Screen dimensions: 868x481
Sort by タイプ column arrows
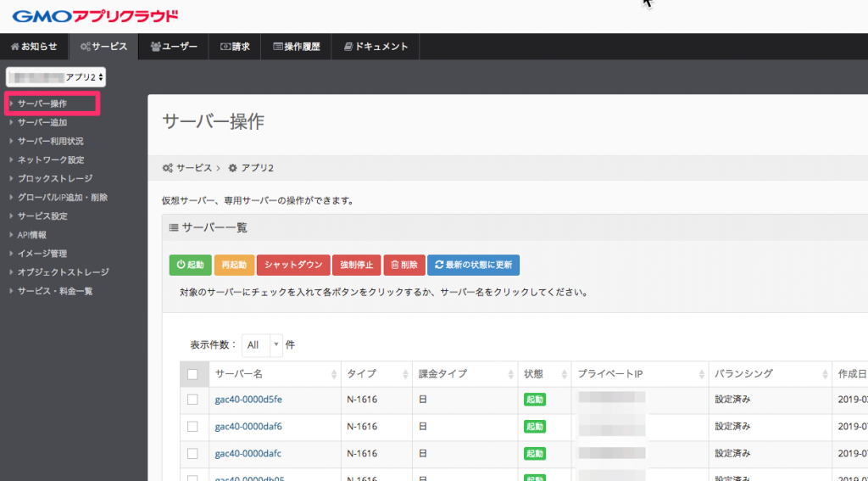(x=405, y=375)
